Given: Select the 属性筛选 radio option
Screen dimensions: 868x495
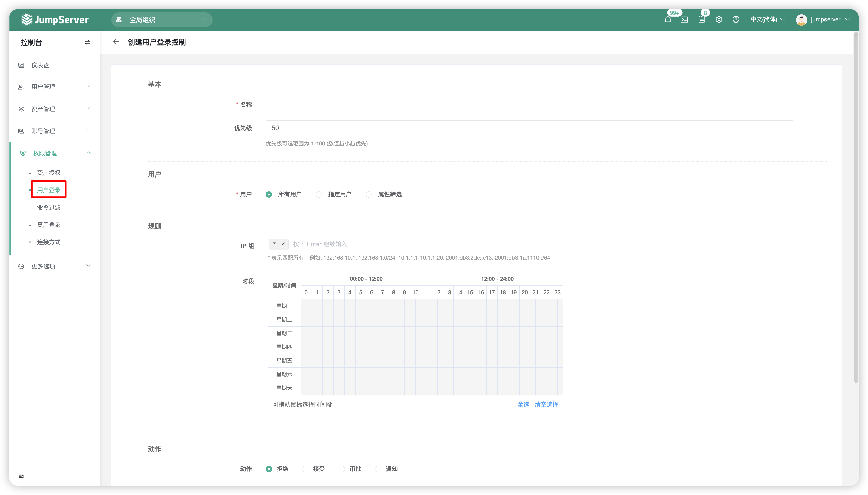Looking at the screenshot, I should pyautogui.click(x=368, y=194).
